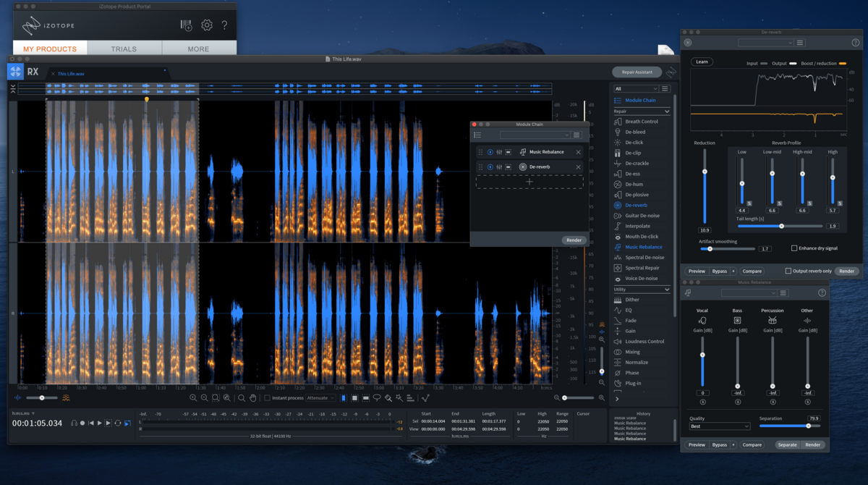Viewport: 868px width, 485px height.
Task: Open iZotope portal settings gear
Action: click(x=207, y=26)
